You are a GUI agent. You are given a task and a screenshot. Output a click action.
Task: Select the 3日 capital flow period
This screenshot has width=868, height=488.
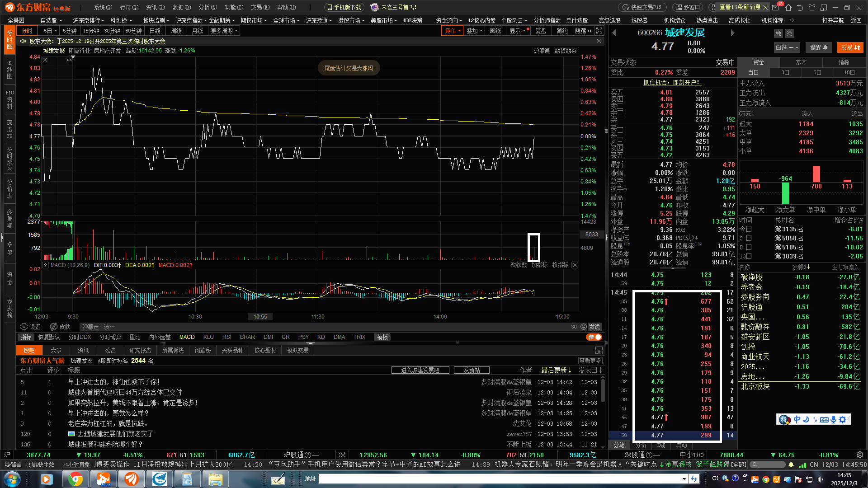[x=785, y=72]
